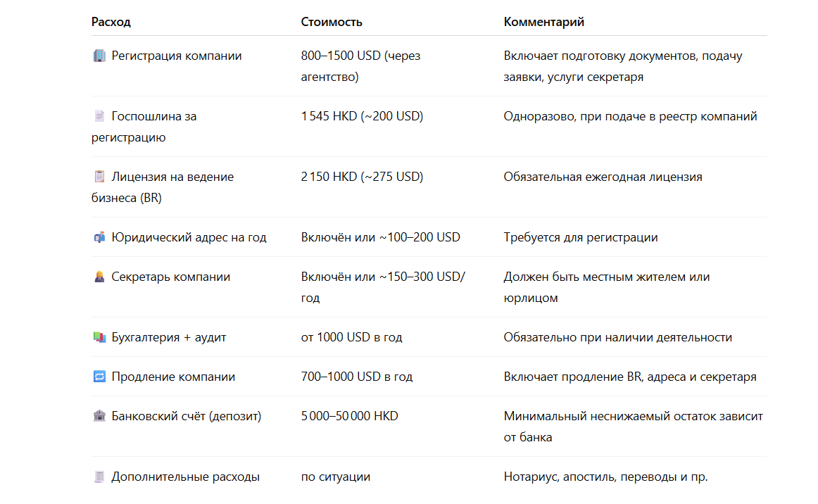Click the Расход column header

(x=111, y=22)
